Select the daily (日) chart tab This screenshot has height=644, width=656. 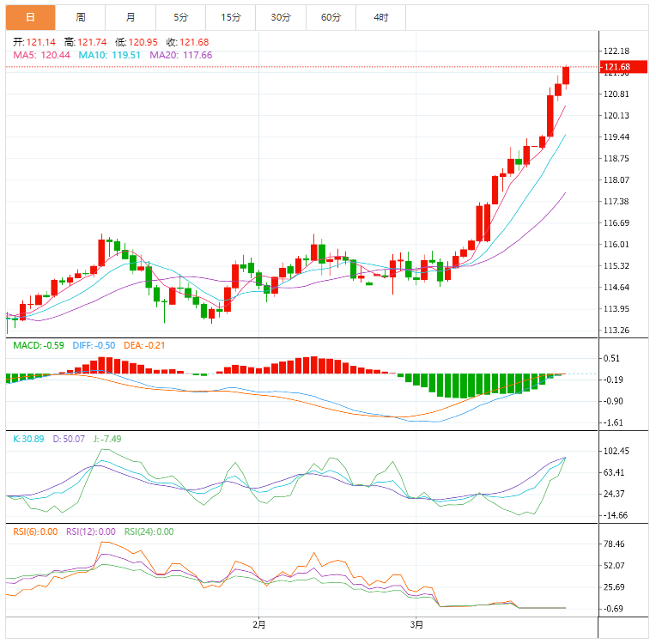(x=31, y=17)
